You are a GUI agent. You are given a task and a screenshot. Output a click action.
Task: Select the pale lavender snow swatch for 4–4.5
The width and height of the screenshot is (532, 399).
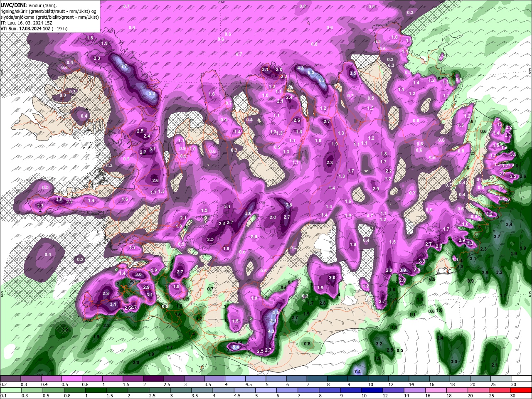pos(235,379)
